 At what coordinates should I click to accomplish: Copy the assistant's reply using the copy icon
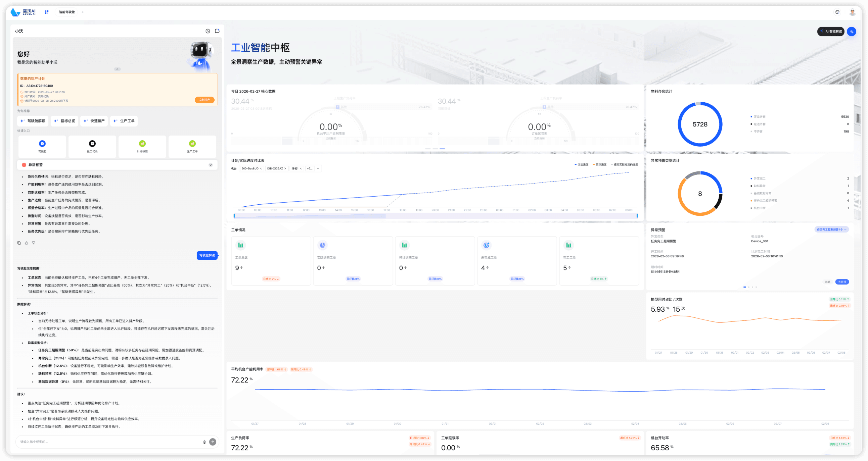19,243
